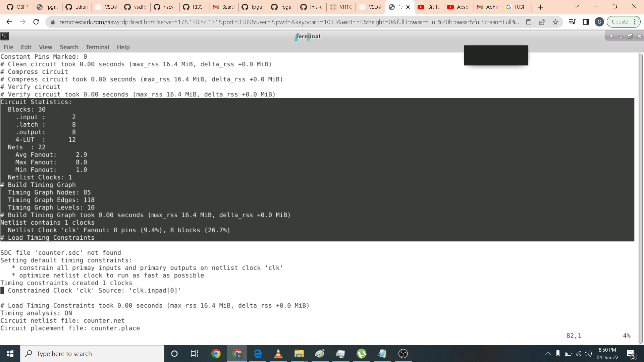Click the share page icon

pyautogui.click(x=542, y=22)
